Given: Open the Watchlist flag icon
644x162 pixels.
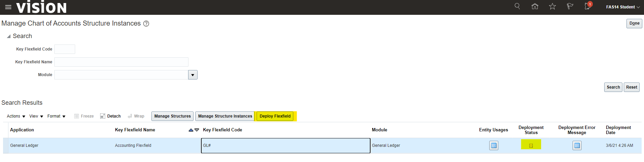Looking at the screenshot, I should tap(570, 6).
